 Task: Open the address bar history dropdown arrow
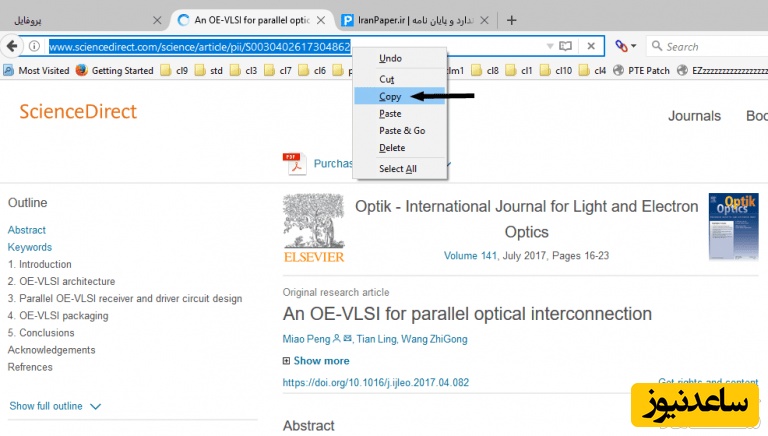pyautogui.click(x=549, y=46)
